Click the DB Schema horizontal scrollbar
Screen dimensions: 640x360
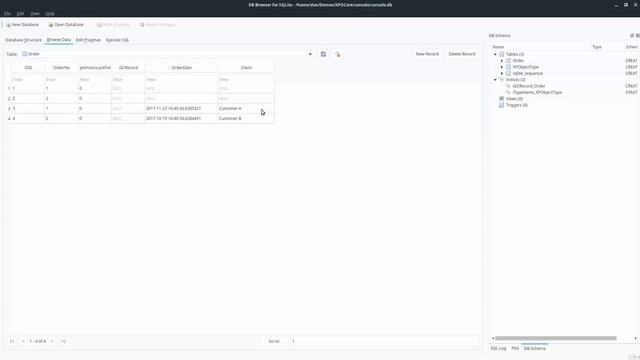tap(556, 338)
